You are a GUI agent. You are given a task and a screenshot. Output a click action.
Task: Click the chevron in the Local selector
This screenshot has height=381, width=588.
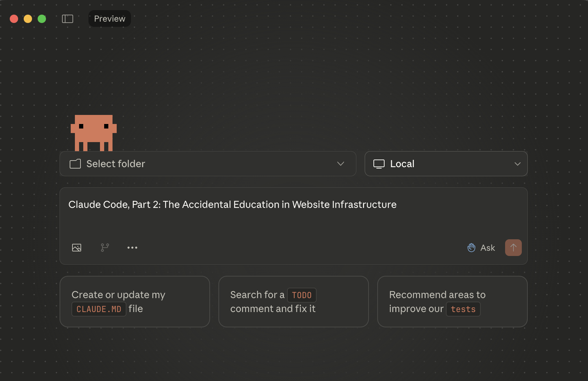tap(518, 164)
